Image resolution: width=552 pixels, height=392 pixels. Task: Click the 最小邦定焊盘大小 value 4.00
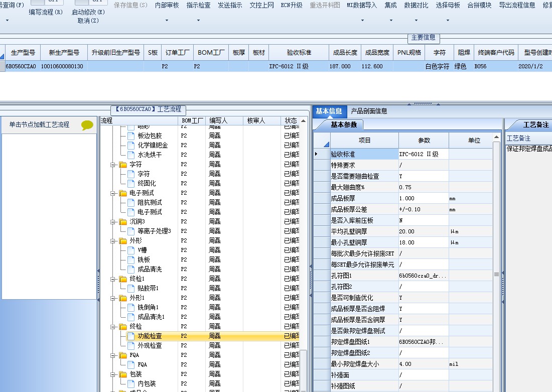pos(424,364)
